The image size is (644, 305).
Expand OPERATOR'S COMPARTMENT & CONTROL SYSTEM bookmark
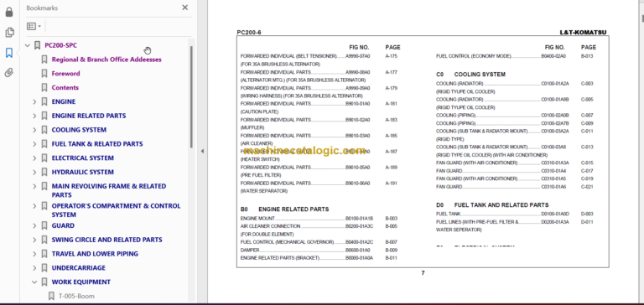point(34,206)
